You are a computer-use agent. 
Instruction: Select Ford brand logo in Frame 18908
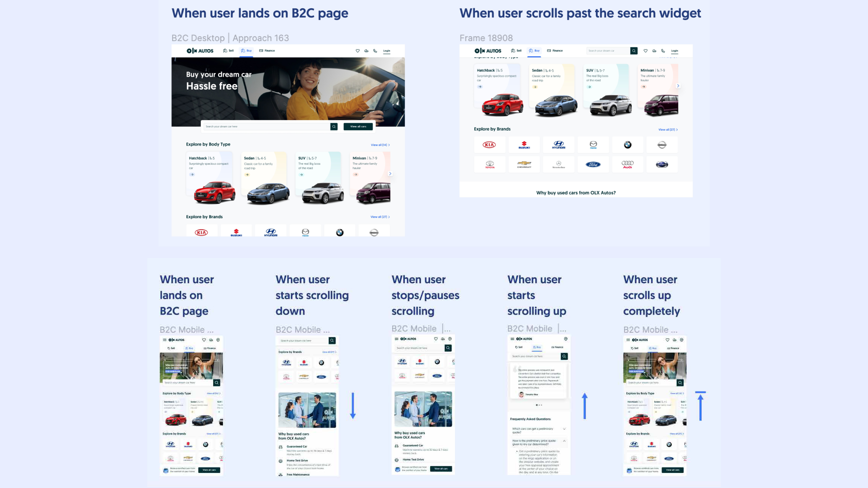(x=593, y=164)
